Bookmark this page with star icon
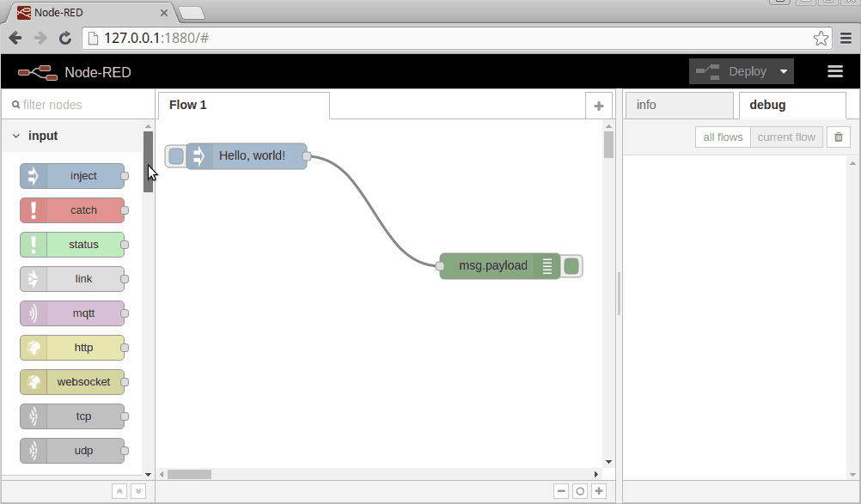Screen dimensions: 861x504 click(821, 39)
